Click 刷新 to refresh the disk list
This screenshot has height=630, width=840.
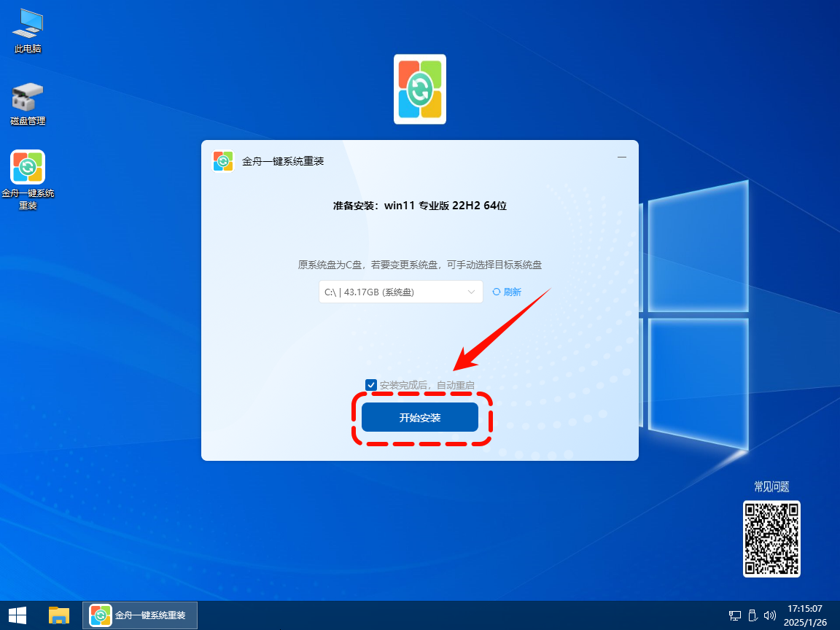point(507,292)
